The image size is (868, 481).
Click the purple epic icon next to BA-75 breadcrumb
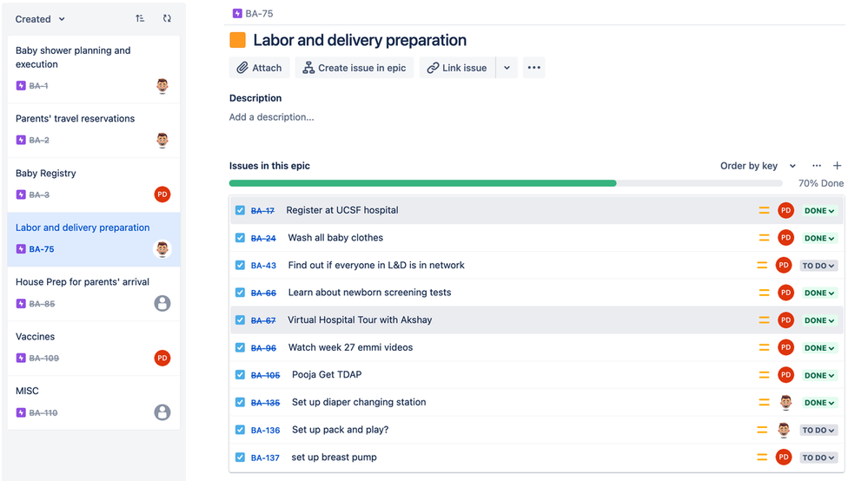point(237,13)
